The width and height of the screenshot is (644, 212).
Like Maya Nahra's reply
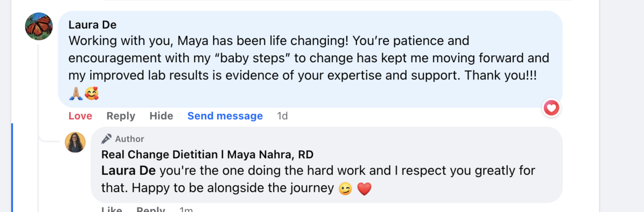(111, 209)
